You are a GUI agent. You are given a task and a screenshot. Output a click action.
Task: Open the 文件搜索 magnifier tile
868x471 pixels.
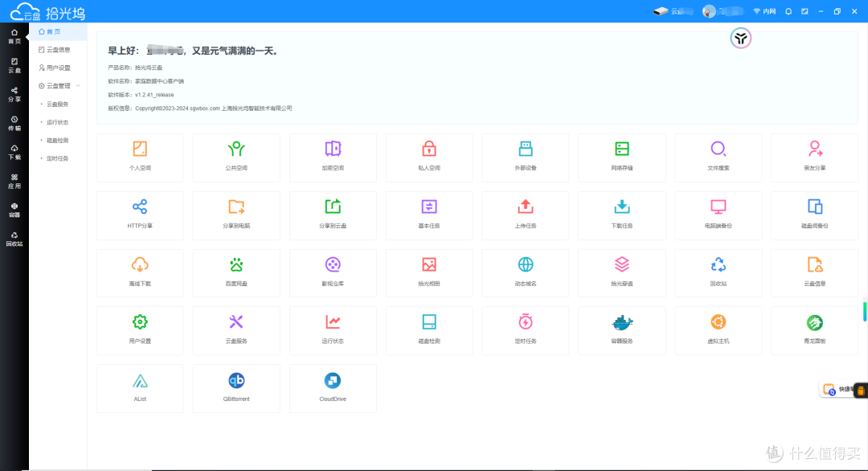coord(718,158)
